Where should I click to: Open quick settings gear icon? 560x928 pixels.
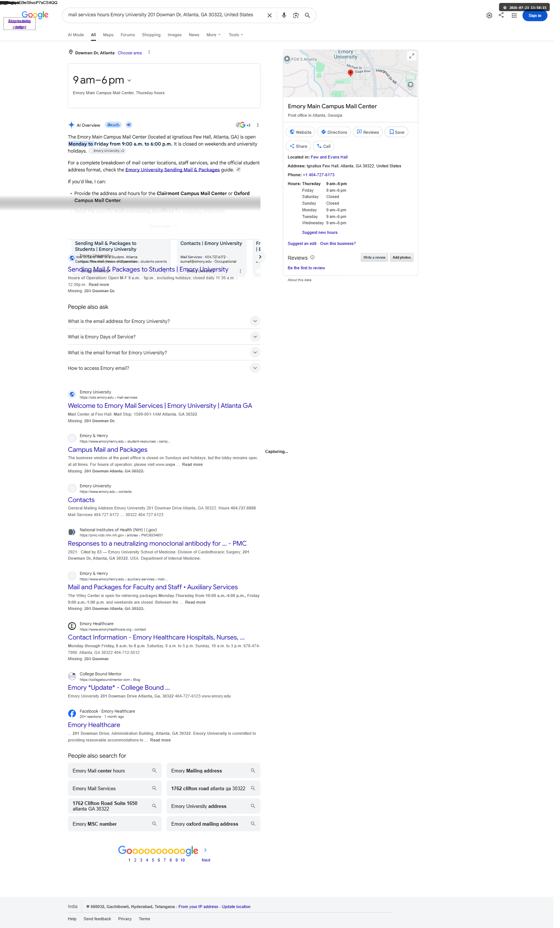click(x=489, y=16)
